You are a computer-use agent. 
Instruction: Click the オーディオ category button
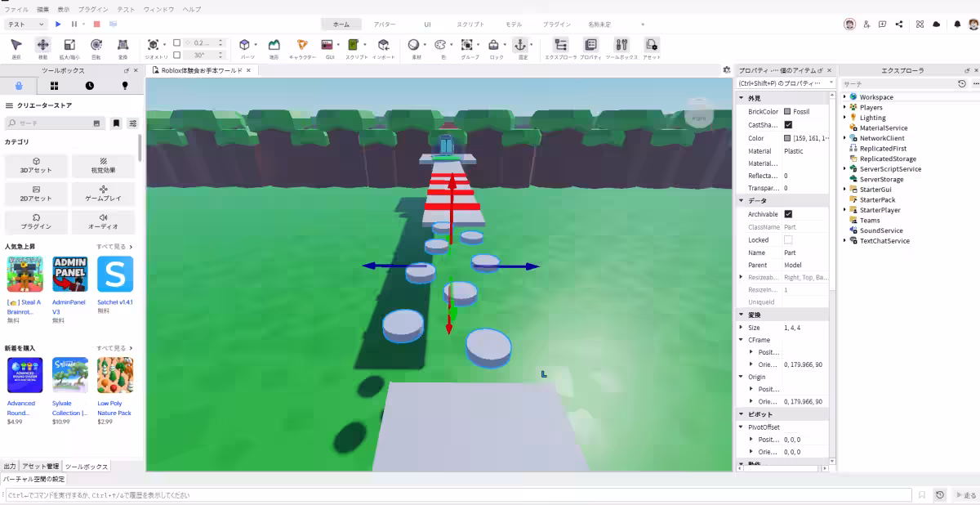point(103,221)
